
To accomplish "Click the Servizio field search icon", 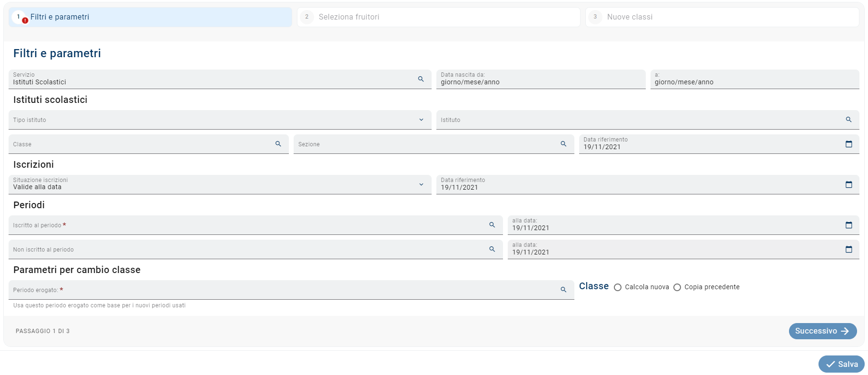I will 421,79.
